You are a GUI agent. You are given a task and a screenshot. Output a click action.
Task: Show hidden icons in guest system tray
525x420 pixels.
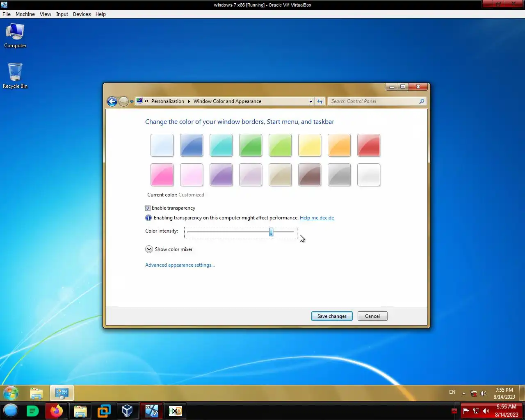click(x=463, y=393)
